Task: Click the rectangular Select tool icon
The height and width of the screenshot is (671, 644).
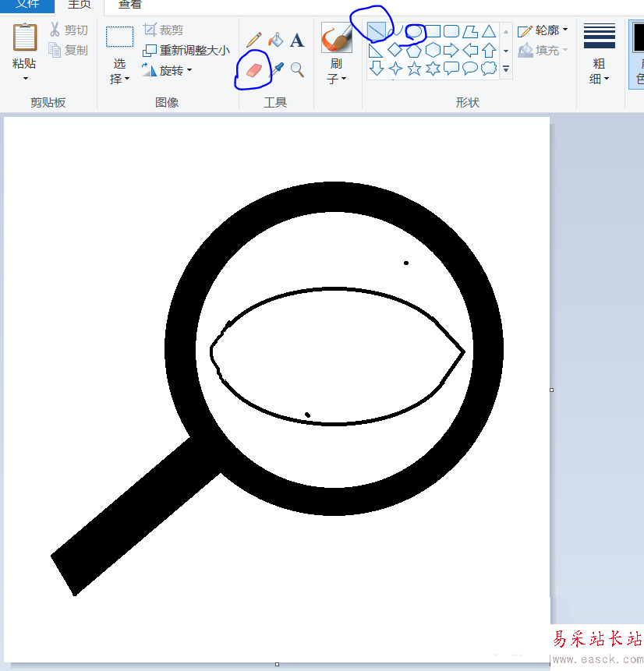Action: [119, 37]
